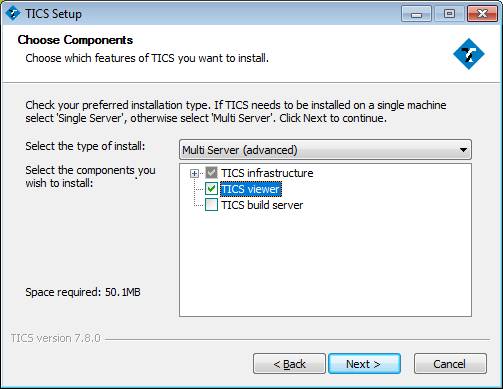
Task: Click the blue TICS diamond logo in header
Action: [469, 54]
